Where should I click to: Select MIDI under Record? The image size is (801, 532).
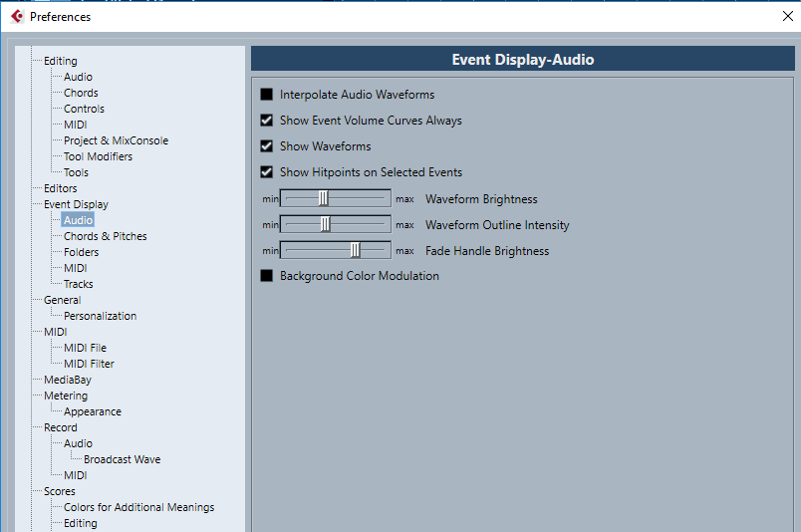75,475
